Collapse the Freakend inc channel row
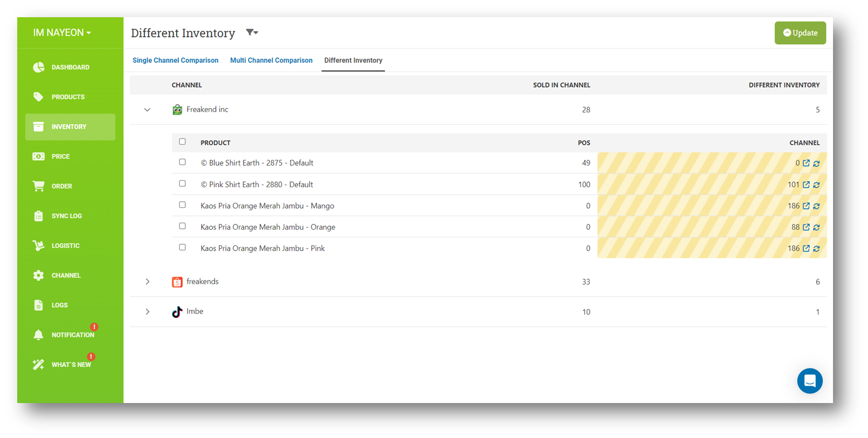This screenshot has height=438, width=868. pyautogui.click(x=147, y=110)
